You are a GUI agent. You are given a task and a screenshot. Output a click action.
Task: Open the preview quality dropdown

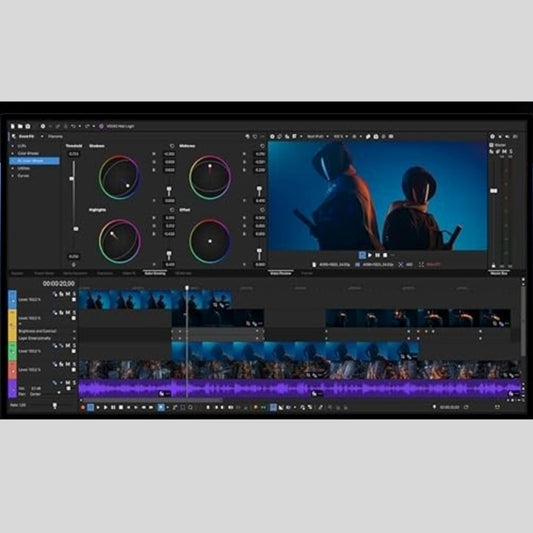point(327,137)
